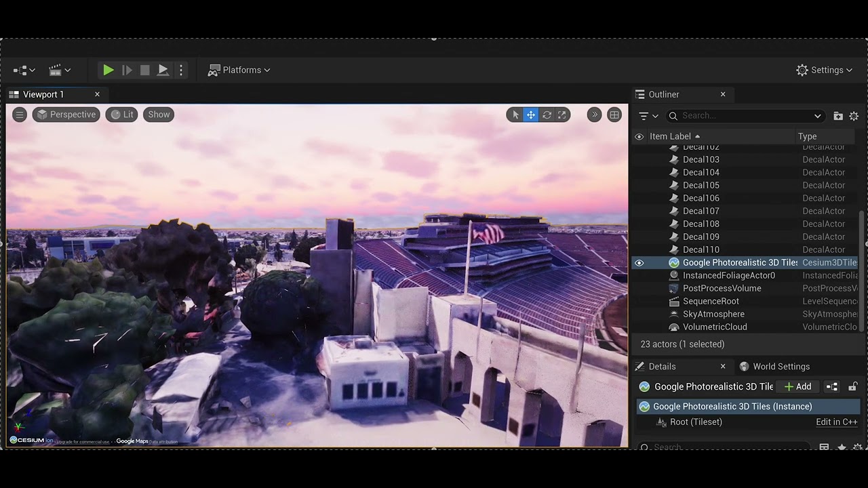Click Cesium icon of Google Photorealistic 3D Tiles row
The width and height of the screenshot is (868, 488).
[x=673, y=262]
